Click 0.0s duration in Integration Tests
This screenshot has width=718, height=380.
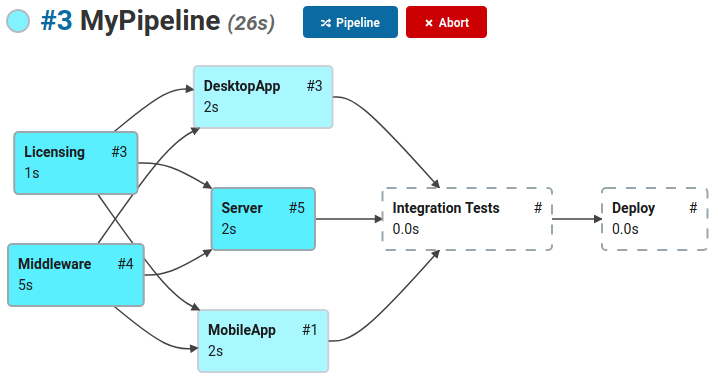(x=406, y=229)
